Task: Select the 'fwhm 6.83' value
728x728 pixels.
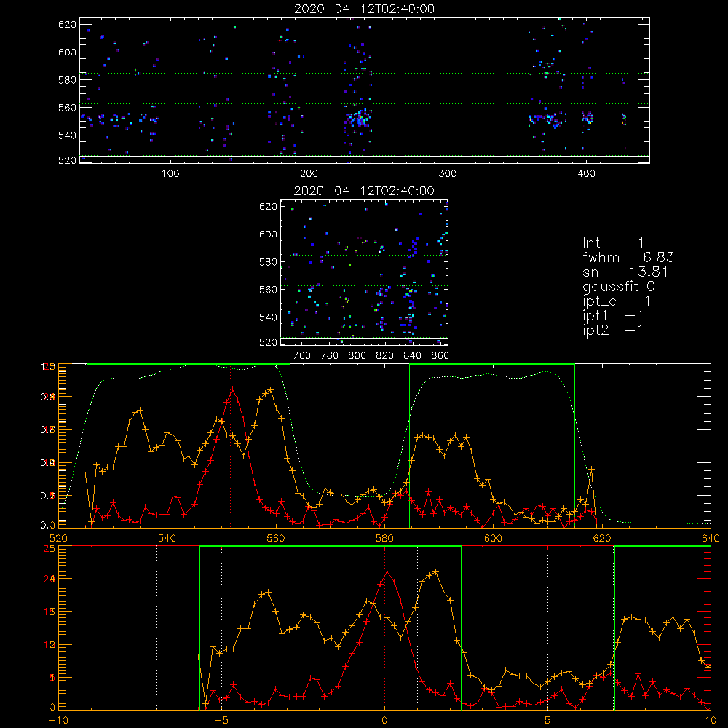Action: click(628, 257)
